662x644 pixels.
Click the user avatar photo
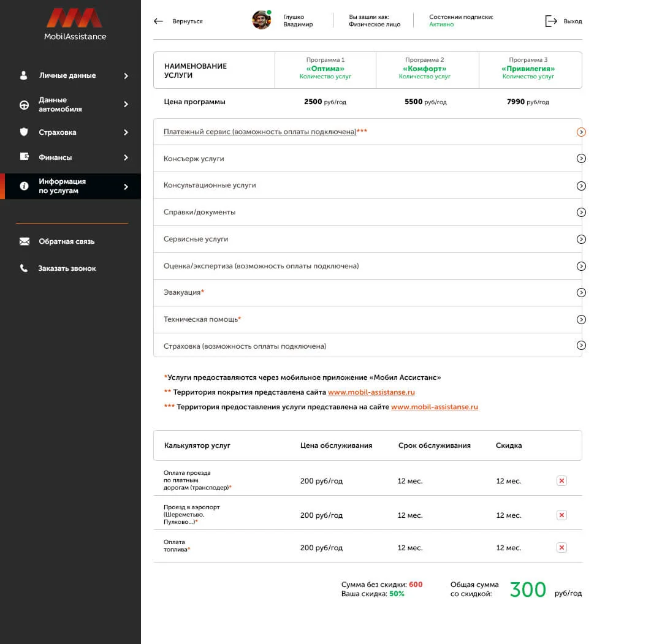coord(261,20)
